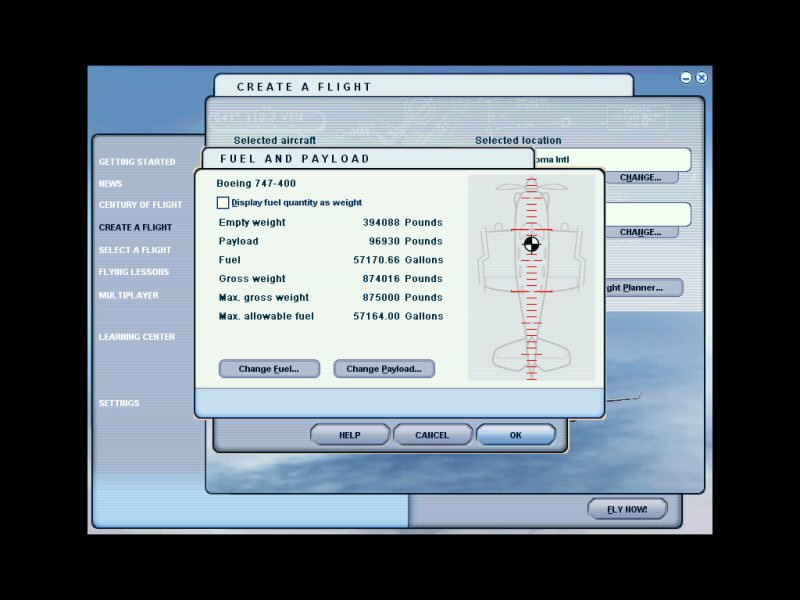
Task: Start flying with FLY NOW! button
Action: pos(627,509)
